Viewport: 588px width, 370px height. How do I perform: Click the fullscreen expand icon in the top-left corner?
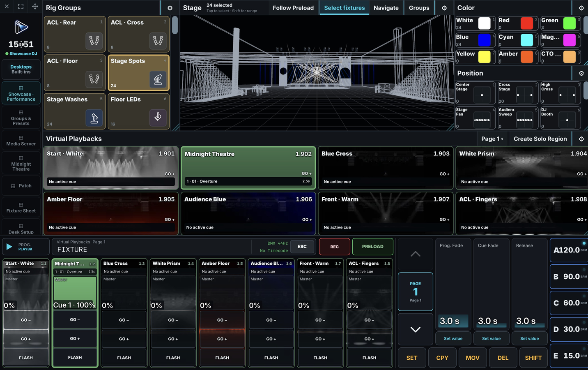point(21,6)
